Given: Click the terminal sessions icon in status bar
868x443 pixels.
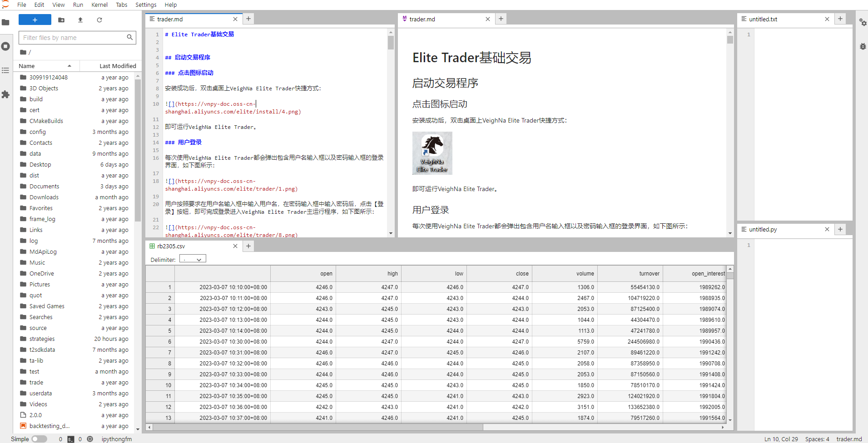Looking at the screenshot, I should [x=70, y=439].
